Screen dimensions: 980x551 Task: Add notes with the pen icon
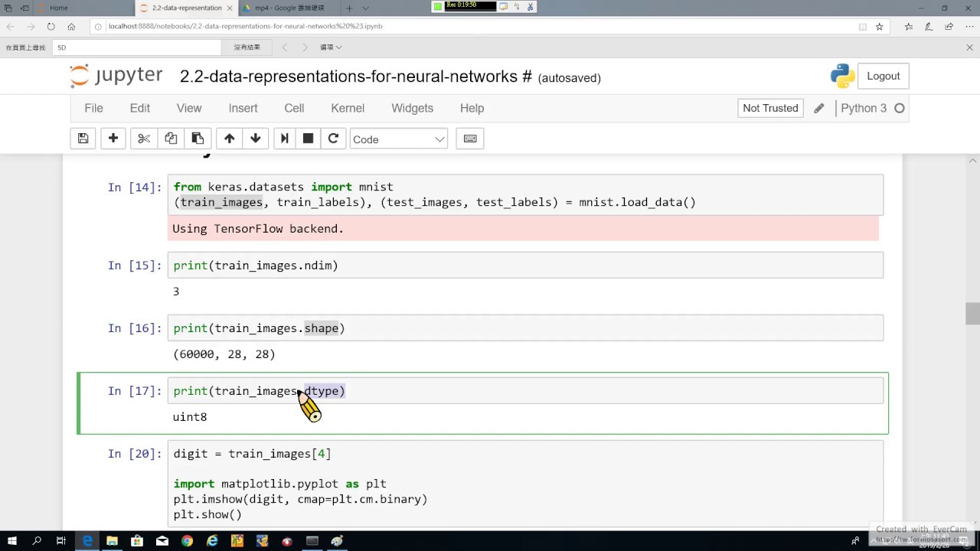[929, 26]
